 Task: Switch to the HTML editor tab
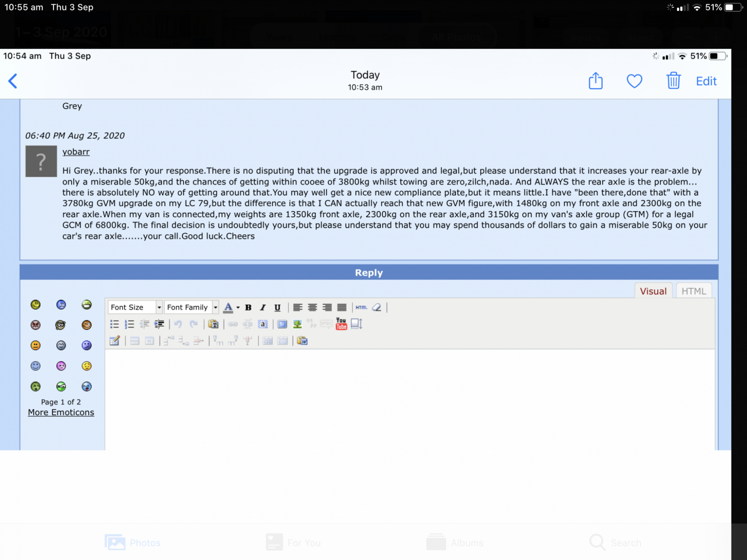point(693,291)
